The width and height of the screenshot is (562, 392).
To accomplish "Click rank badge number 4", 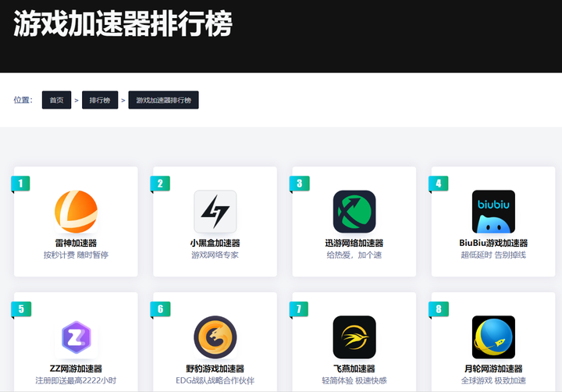I will [x=439, y=184].
